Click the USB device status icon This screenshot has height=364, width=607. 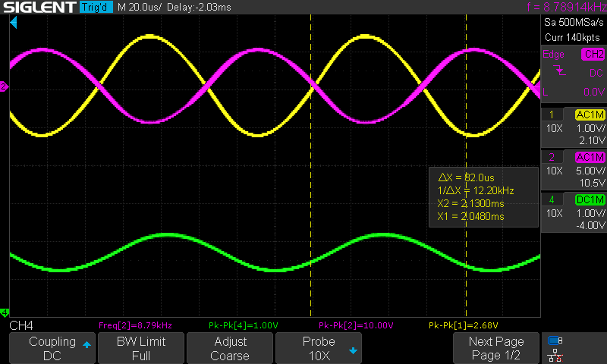(555, 340)
